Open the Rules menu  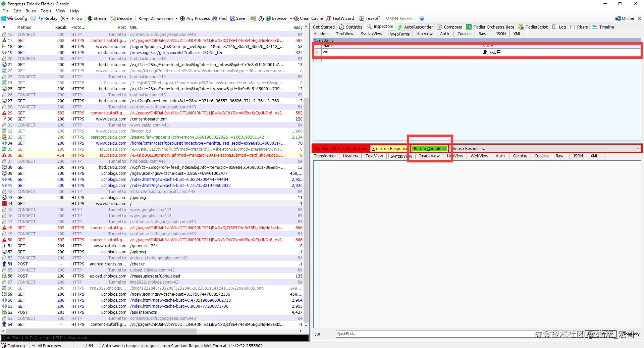pyautogui.click(x=31, y=11)
